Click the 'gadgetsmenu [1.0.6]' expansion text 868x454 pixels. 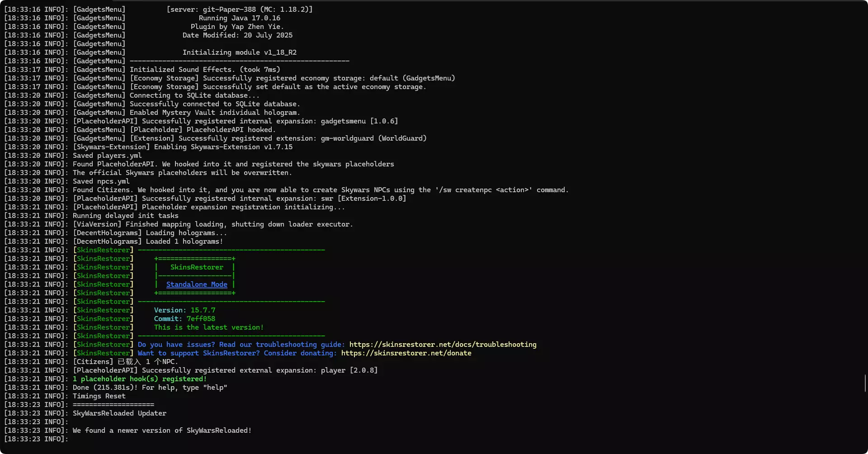click(x=359, y=121)
